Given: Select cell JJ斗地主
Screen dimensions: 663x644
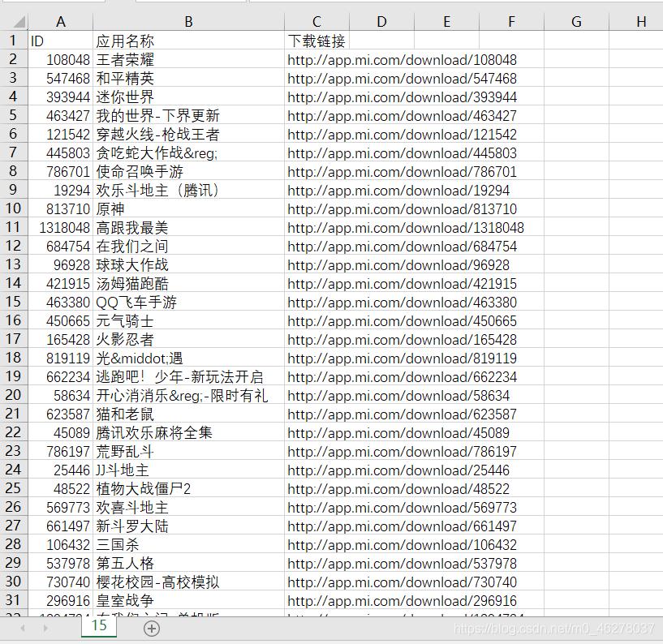Looking at the screenshot, I should coord(188,470).
